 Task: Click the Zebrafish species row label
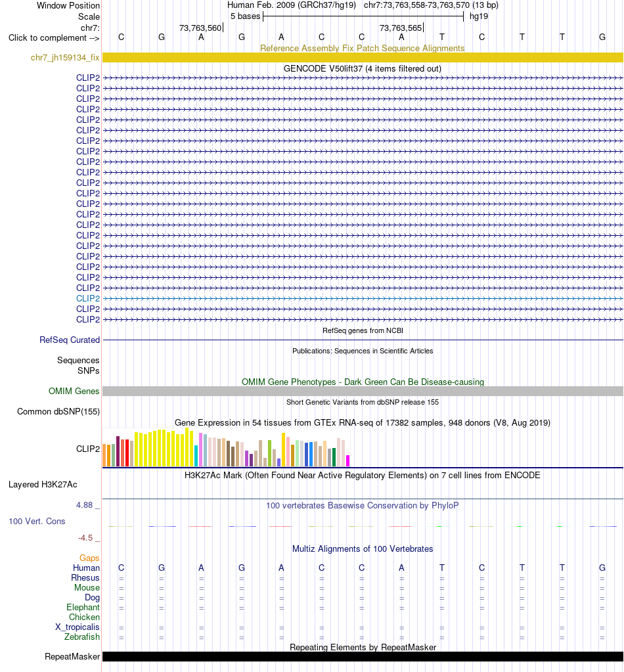(82, 637)
